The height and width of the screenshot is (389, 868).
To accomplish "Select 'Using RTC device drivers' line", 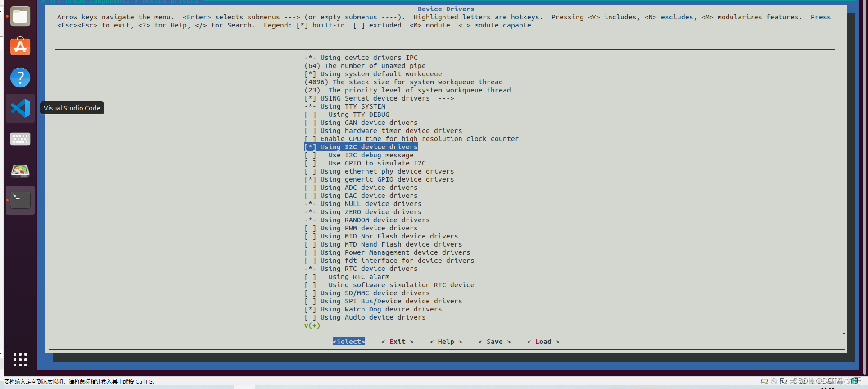I will pos(361,269).
